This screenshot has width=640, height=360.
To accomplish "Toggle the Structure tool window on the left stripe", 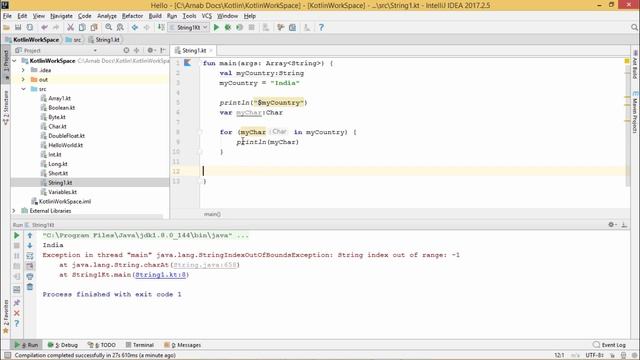I will pos(6,108).
